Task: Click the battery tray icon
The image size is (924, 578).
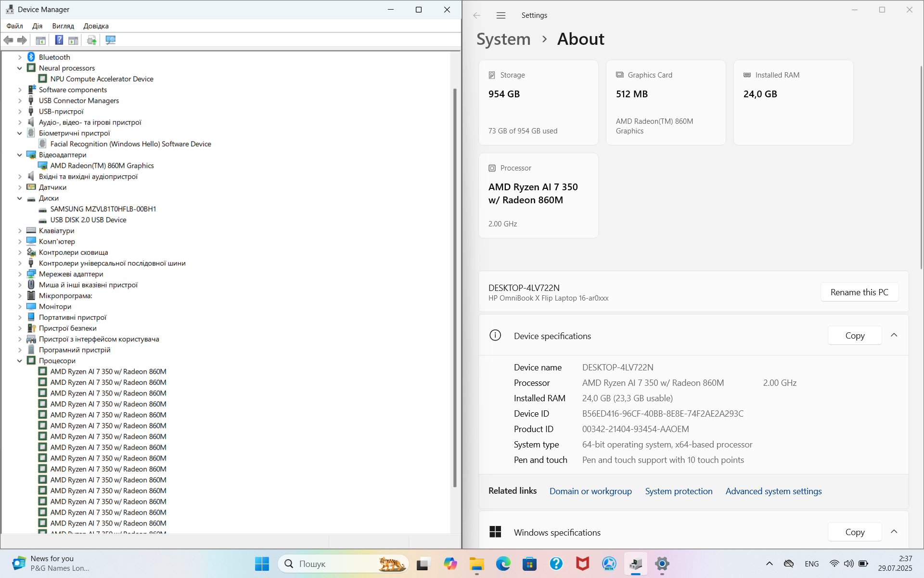Action: [863, 564]
